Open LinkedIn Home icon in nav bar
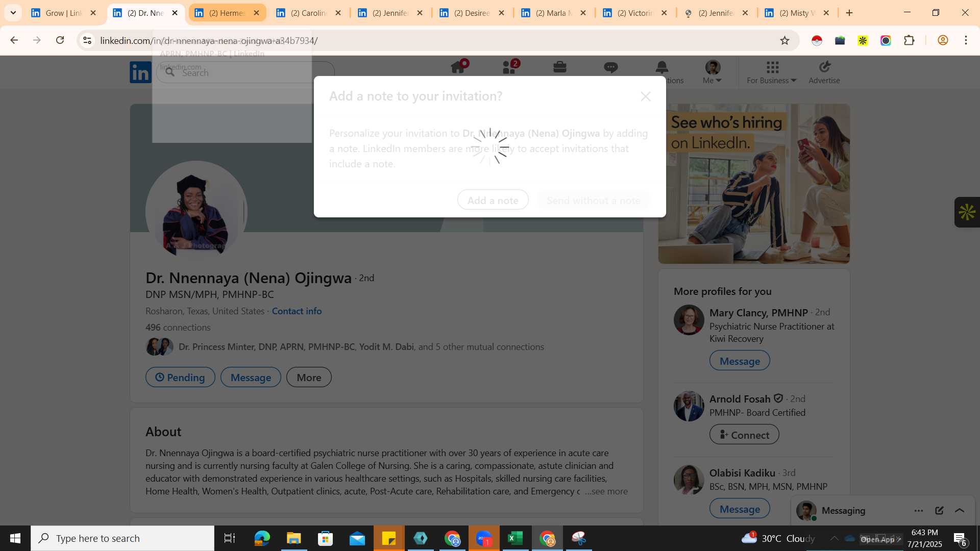Viewport: 980px width, 551px height. tap(458, 67)
